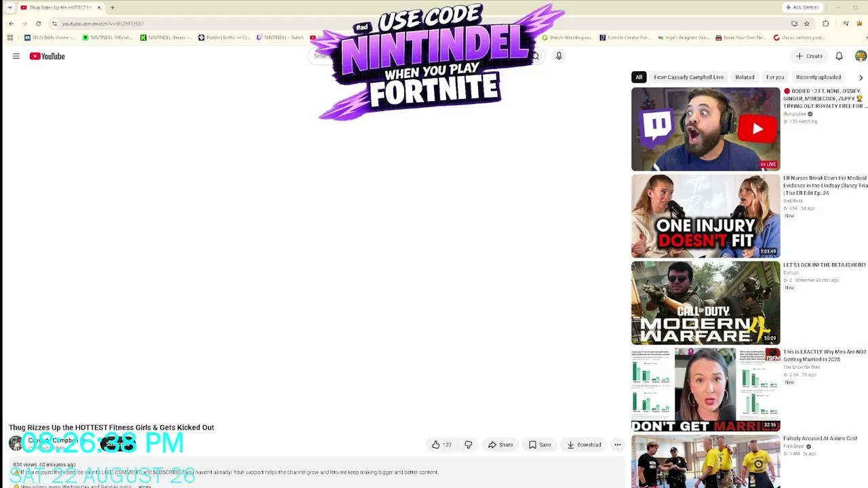Like the video with thumbs up

tap(441, 445)
